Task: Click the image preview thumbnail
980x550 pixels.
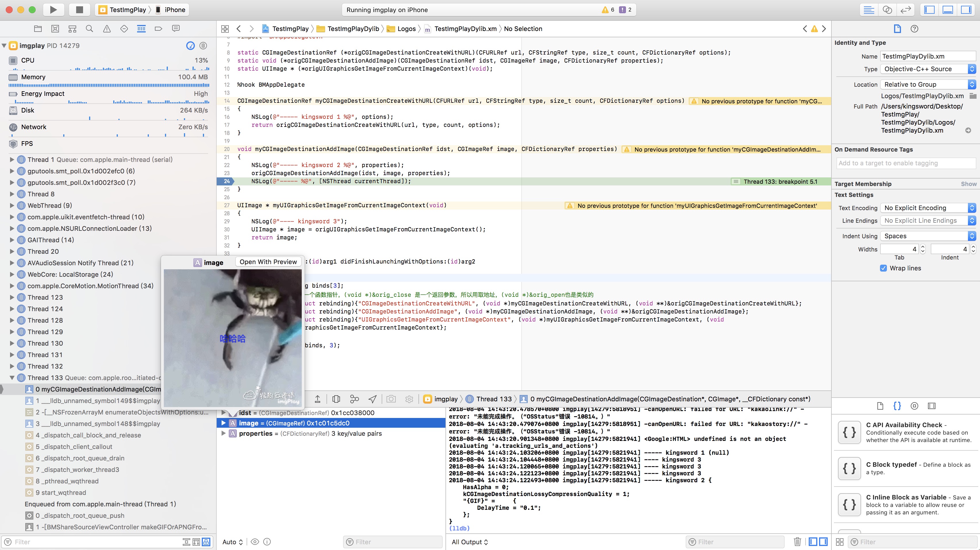Action: (232, 338)
